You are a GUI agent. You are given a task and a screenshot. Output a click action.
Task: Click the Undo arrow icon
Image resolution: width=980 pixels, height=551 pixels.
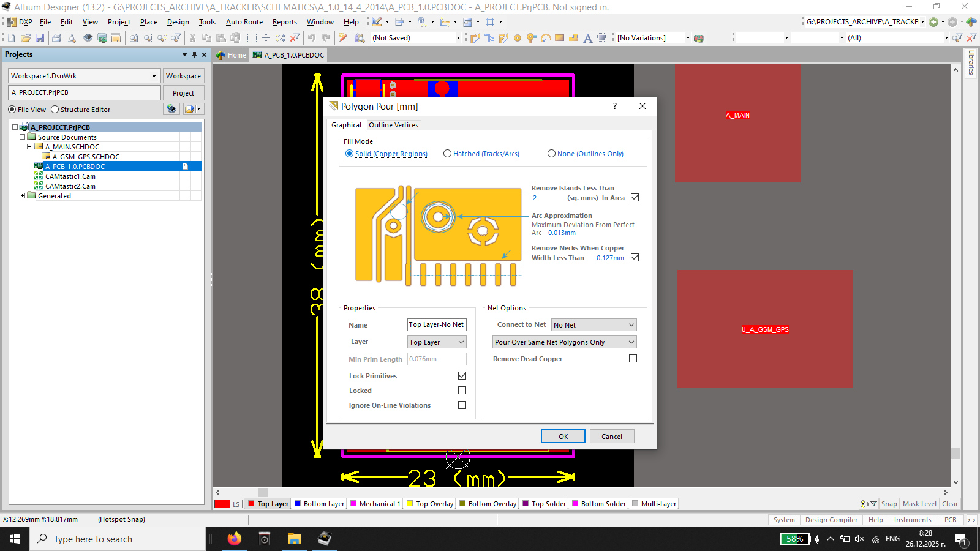point(312,38)
